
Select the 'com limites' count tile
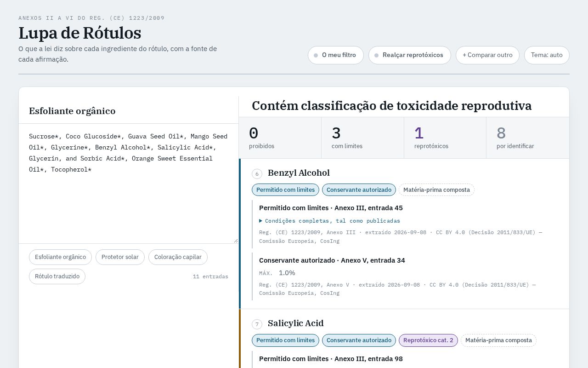pyautogui.click(x=362, y=138)
